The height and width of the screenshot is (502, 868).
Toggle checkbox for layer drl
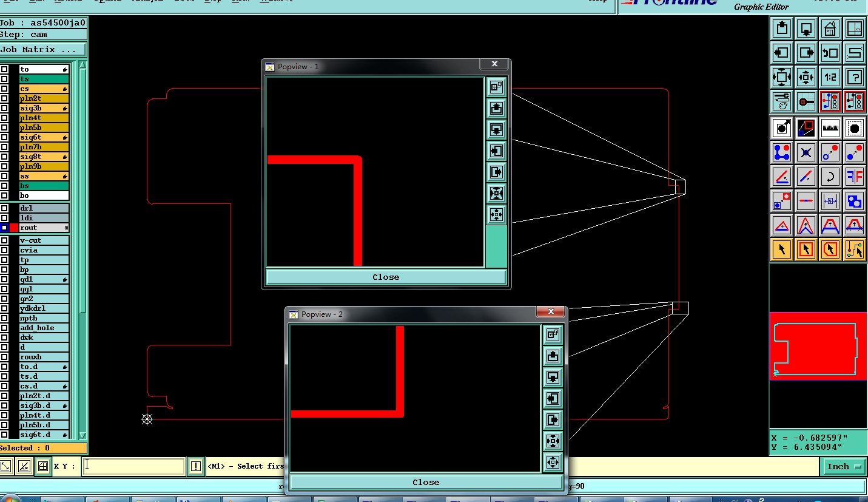pyautogui.click(x=4, y=208)
